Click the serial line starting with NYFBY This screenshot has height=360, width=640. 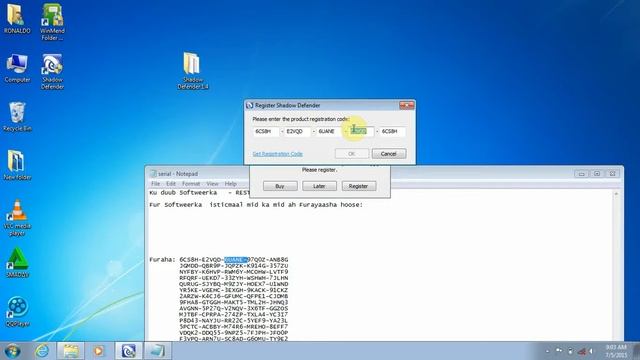233,272
